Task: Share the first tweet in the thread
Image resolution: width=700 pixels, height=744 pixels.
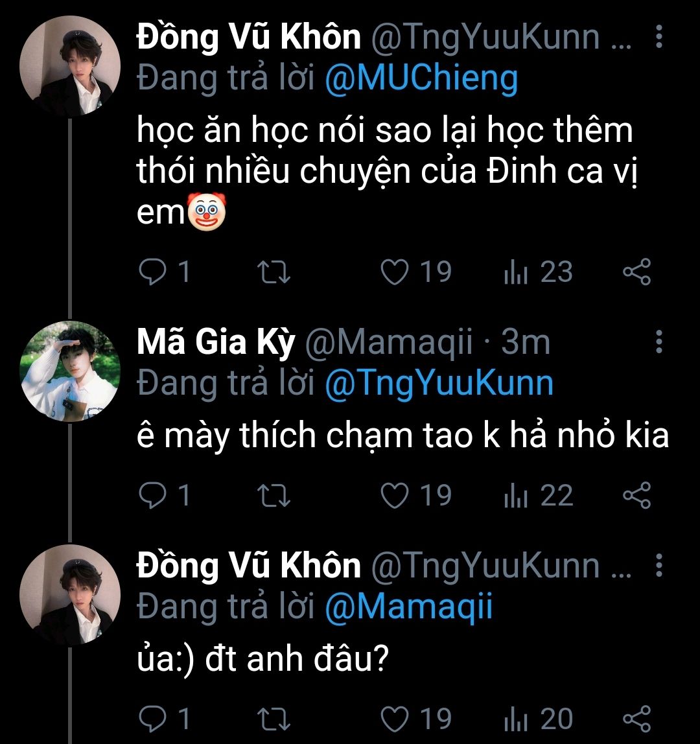Action: coord(636,272)
